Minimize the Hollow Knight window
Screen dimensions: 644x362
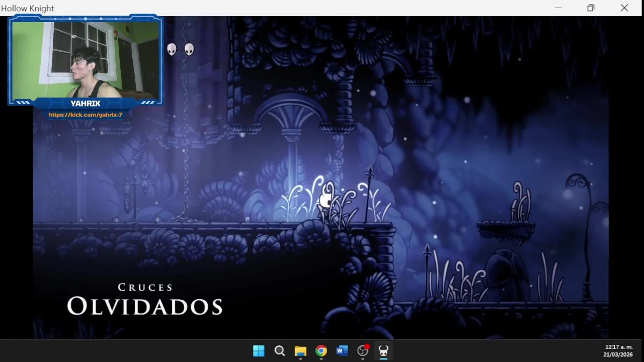pyautogui.click(x=558, y=8)
